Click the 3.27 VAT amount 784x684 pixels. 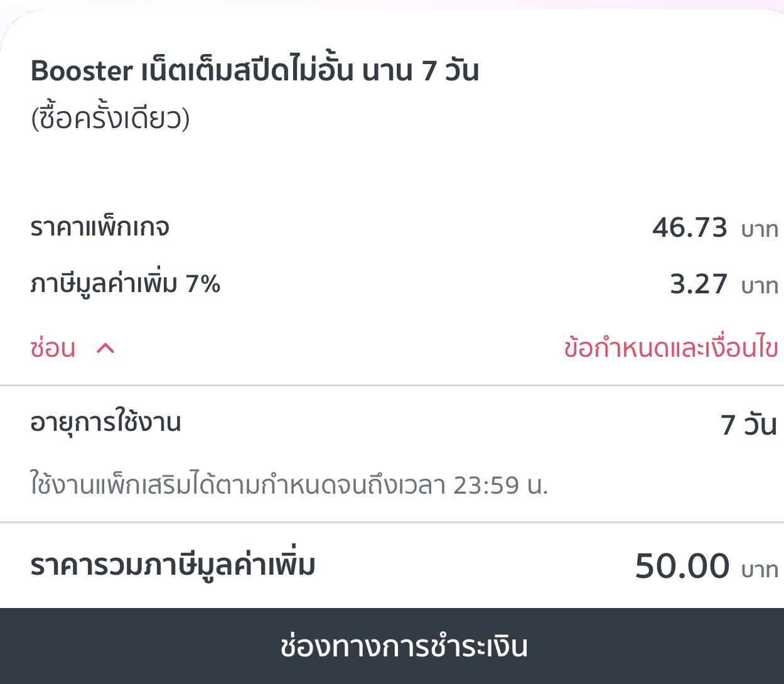698,285
